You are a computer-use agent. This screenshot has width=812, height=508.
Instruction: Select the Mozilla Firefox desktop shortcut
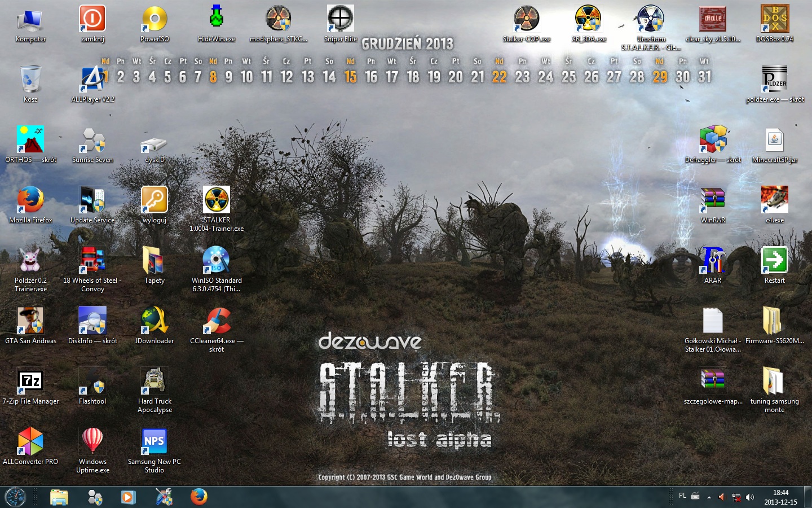pyautogui.click(x=30, y=205)
